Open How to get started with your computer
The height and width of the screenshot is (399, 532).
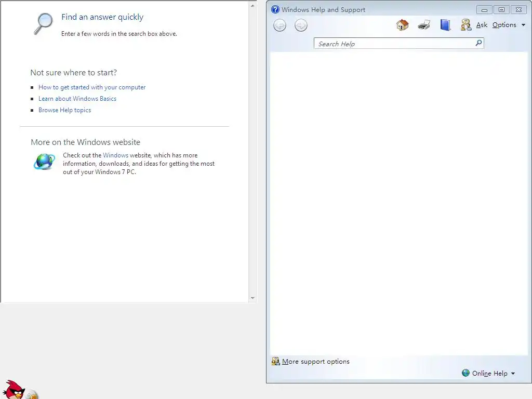[x=92, y=87]
